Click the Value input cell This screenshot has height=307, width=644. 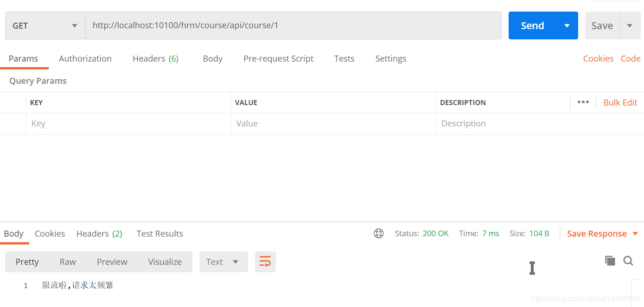[333, 124]
